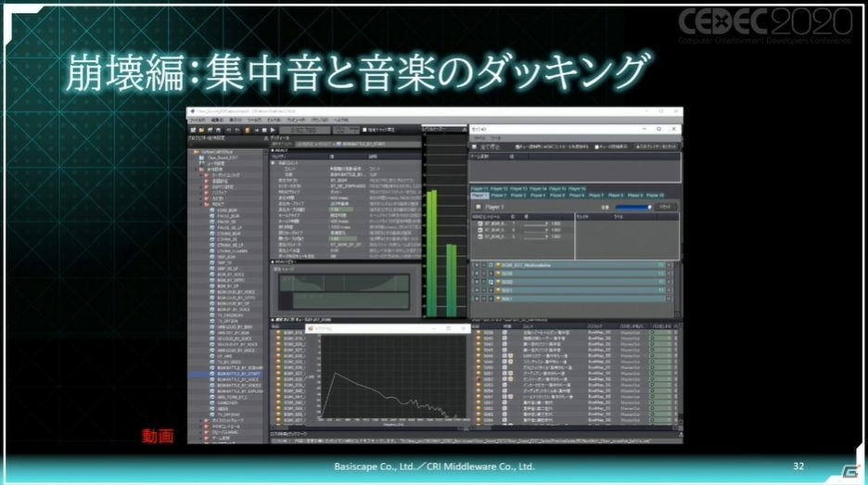Click the undo arrow icon in toolbar
The width and height of the screenshot is (868, 485).
[228, 130]
